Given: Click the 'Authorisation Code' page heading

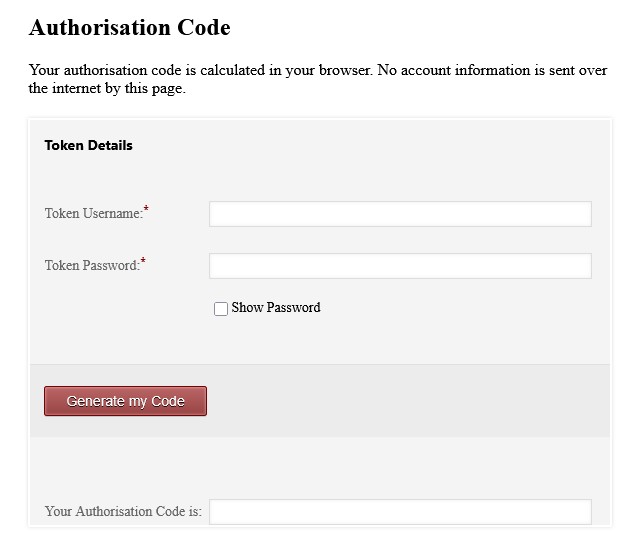Looking at the screenshot, I should (x=130, y=28).
